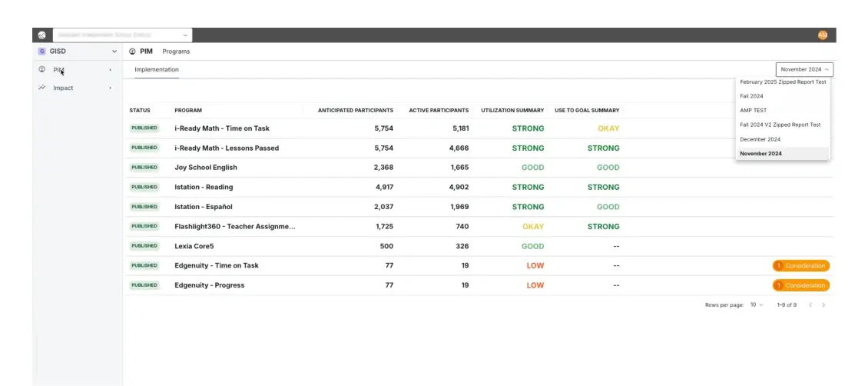Open Istation - Español program
868x386 pixels.
(204, 207)
